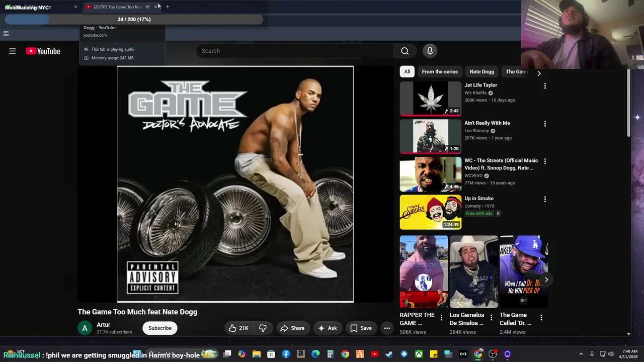Open the volume control in system tray

[x=611, y=354]
